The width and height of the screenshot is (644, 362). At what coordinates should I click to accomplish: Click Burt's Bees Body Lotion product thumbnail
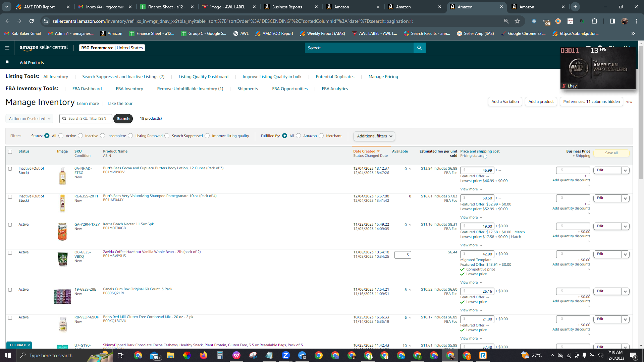pyautogui.click(x=62, y=176)
